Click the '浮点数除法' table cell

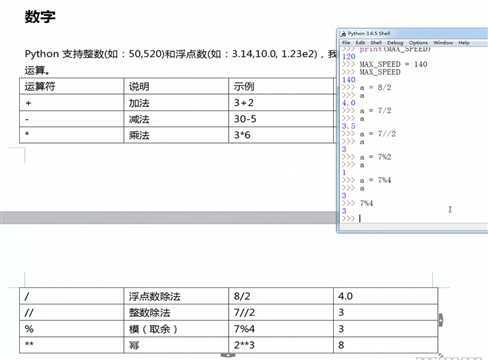click(x=176, y=296)
